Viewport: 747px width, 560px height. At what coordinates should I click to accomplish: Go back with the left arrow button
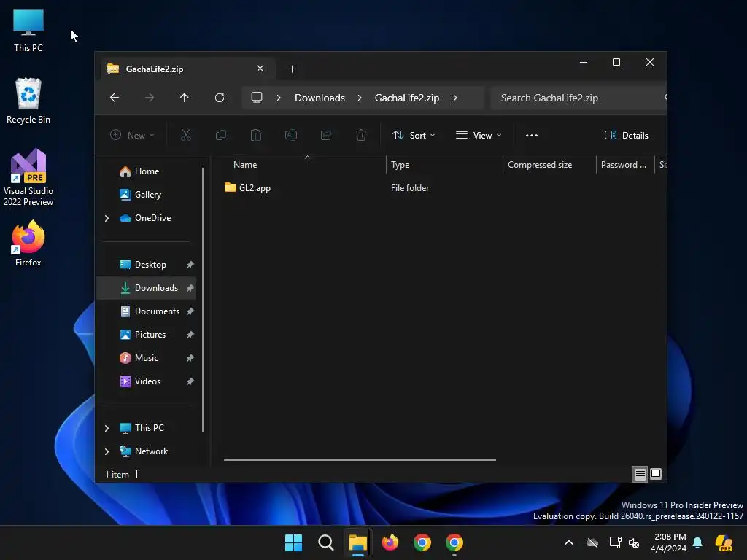pyautogui.click(x=115, y=98)
